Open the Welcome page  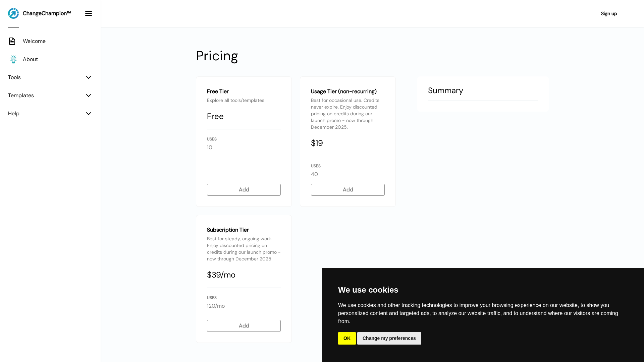34,41
